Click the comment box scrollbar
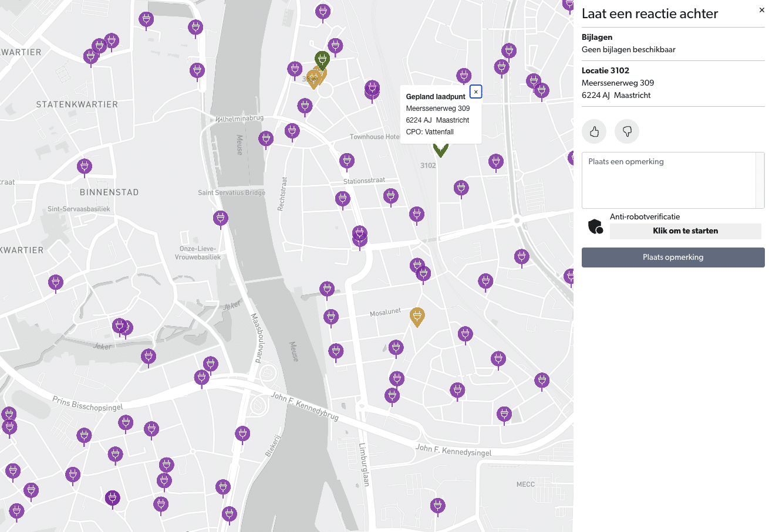769x532 pixels. coord(760,179)
